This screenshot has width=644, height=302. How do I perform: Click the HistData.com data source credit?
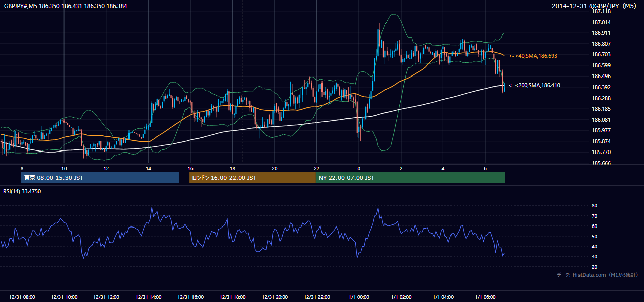coord(598,275)
